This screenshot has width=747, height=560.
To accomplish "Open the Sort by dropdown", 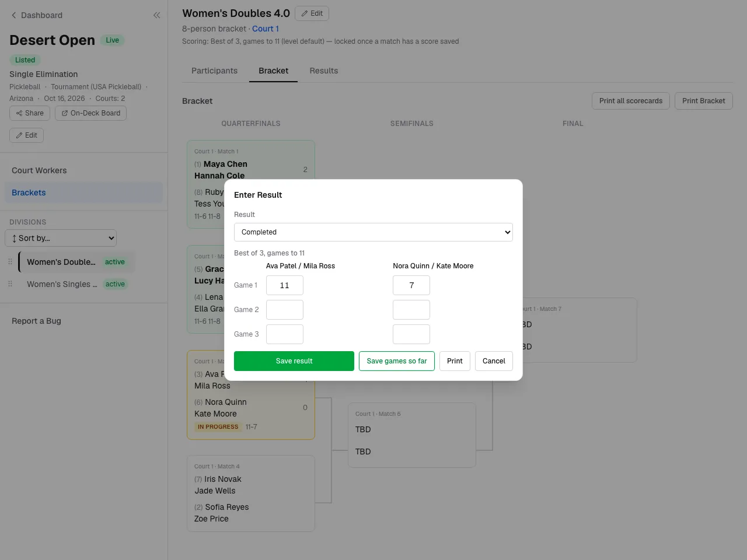I will coord(61,238).
